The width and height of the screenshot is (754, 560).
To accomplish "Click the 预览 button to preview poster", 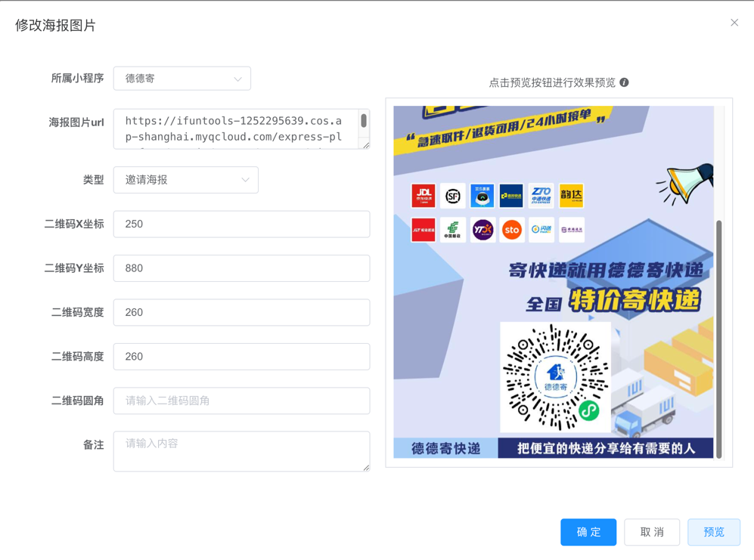I will tap(714, 532).
